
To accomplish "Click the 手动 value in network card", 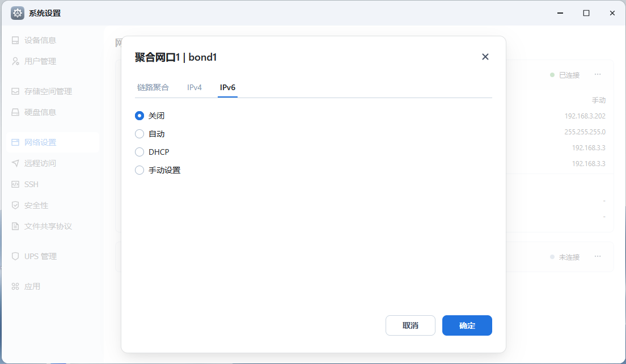I will (x=598, y=100).
